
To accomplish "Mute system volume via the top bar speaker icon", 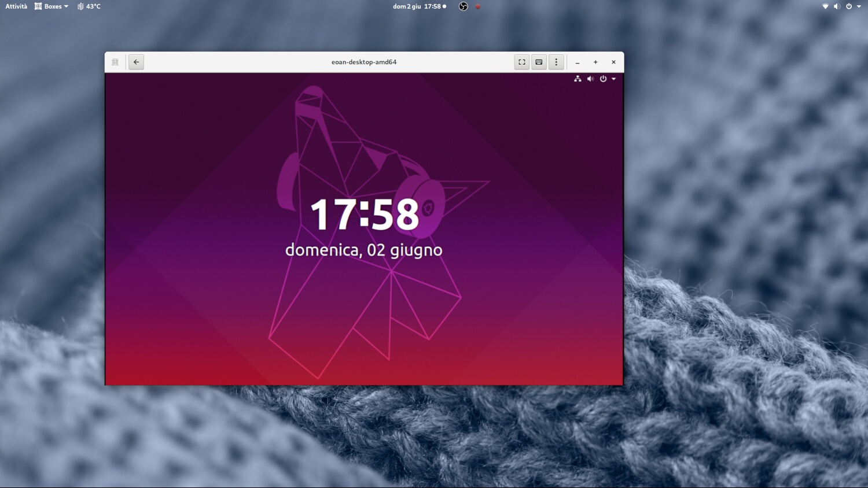I will pos(837,6).
